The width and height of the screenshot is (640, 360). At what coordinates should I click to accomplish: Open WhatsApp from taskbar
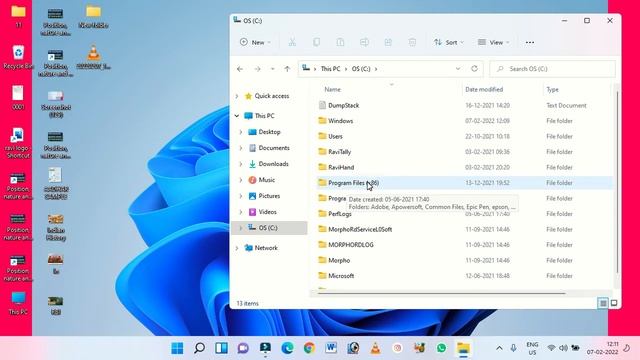pos(441,348)
